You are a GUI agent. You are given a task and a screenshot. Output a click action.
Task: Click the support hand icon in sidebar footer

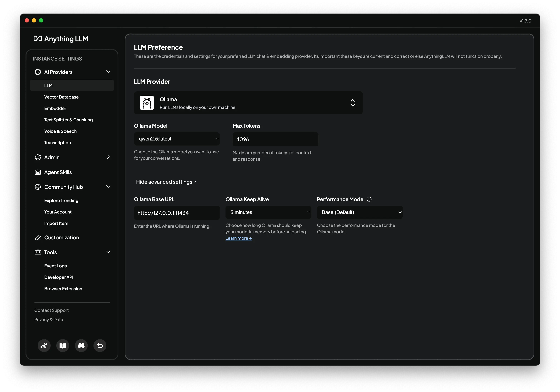pyautogui.click(x=44, y=345)
